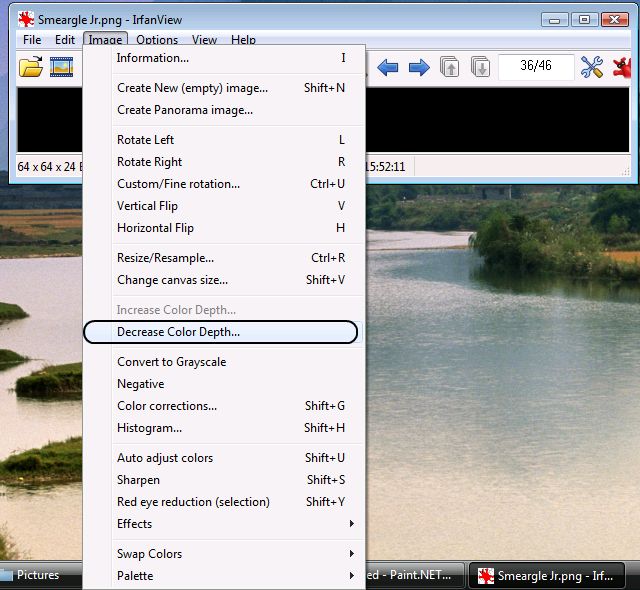This screenshot has height=590, width=640.
Task: Click the Pictures taskbar button
Action: 41,575
